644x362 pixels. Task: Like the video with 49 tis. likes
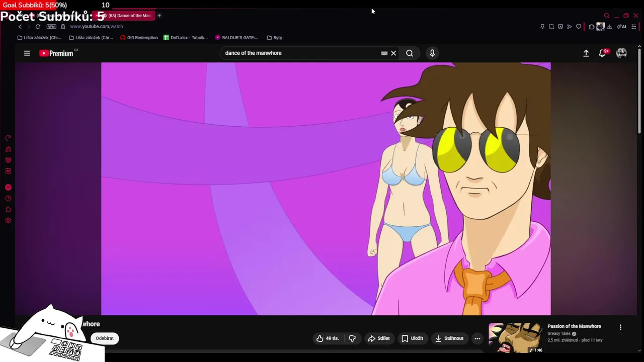coord(327,338)
